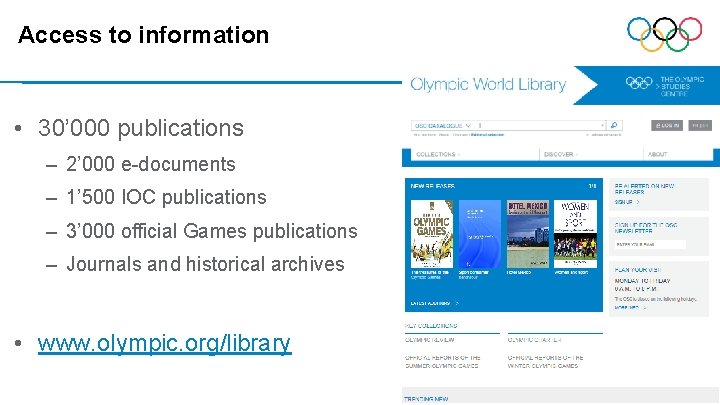This screenshot has width=720, height=405.
Task: Open the plain blue book cover
Action: (x=480, y=234)
